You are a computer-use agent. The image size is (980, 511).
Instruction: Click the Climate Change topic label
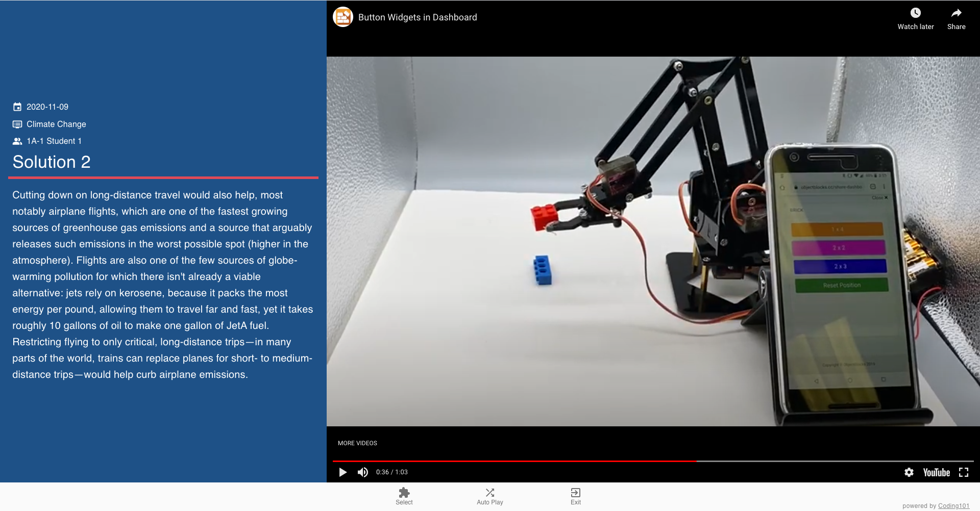click(56, 124)
